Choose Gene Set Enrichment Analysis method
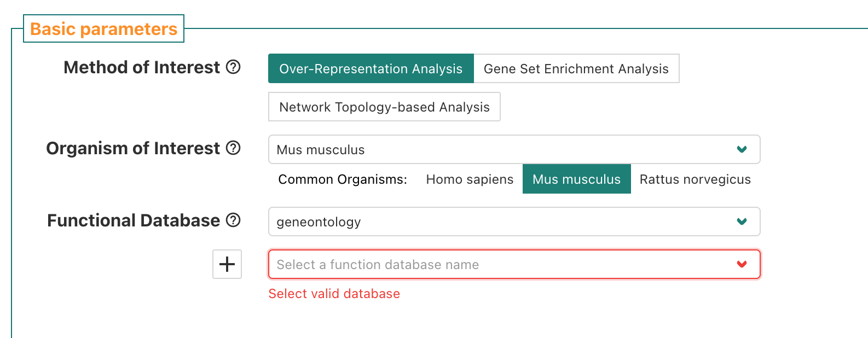This screenshot has height=338, width=868. [576, 69]
